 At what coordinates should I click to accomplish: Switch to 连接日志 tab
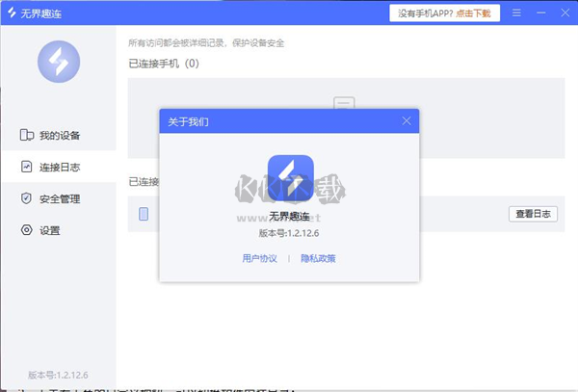coord(58,167)
